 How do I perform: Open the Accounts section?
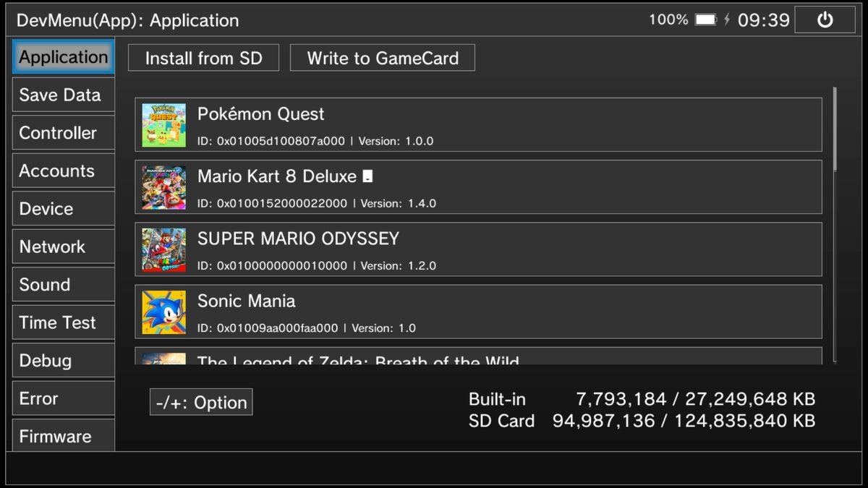click(63, 171)
